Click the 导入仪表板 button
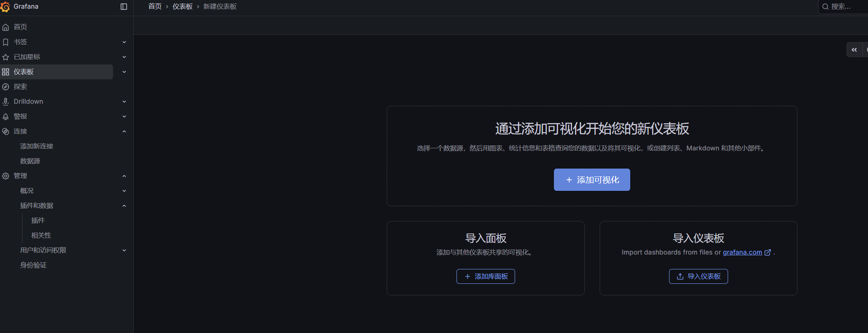 click(698, 276)
